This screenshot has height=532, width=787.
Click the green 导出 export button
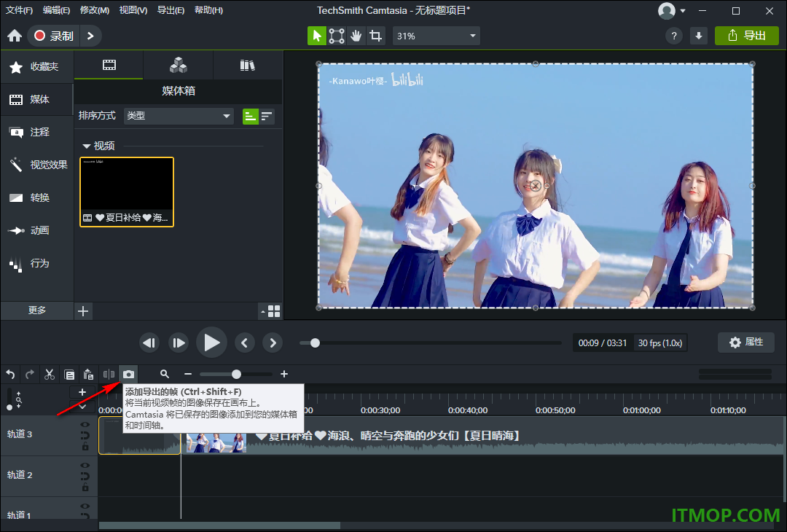746,36
